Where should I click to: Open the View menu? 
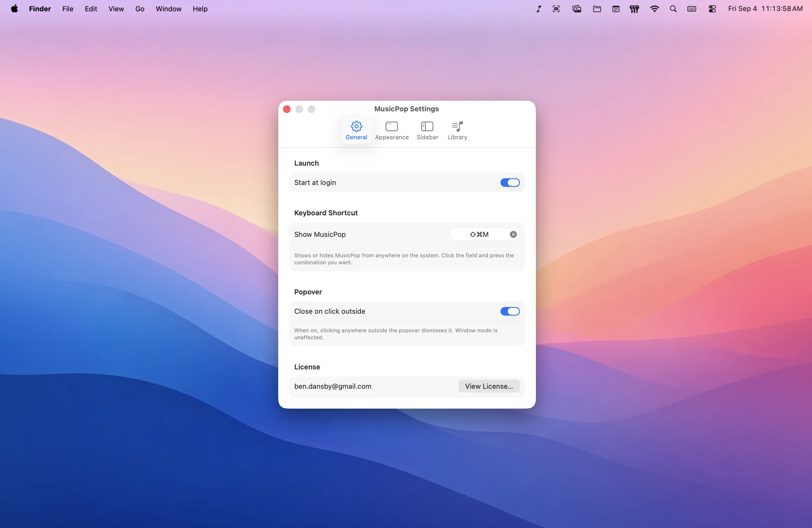(x=116, y=9)
